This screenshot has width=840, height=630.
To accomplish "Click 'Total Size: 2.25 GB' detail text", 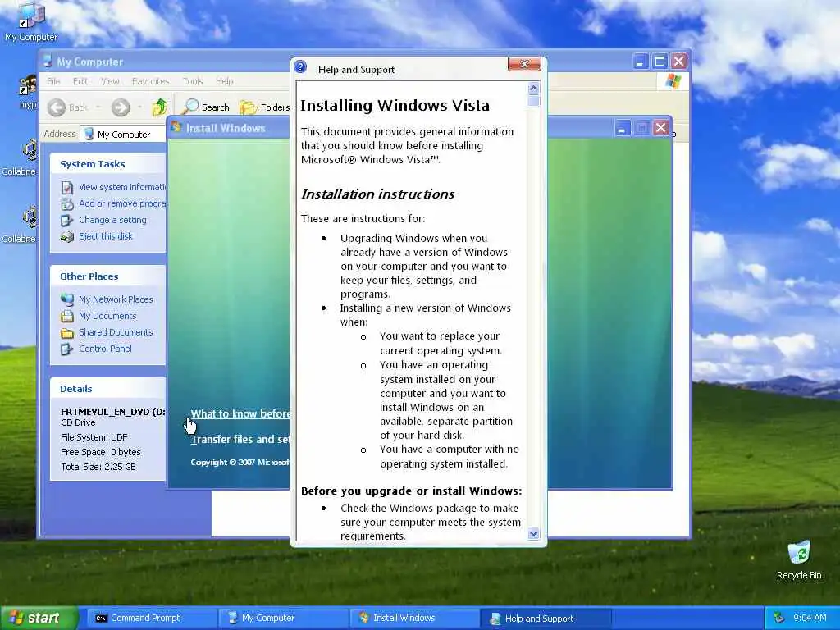I will [98, 467].
